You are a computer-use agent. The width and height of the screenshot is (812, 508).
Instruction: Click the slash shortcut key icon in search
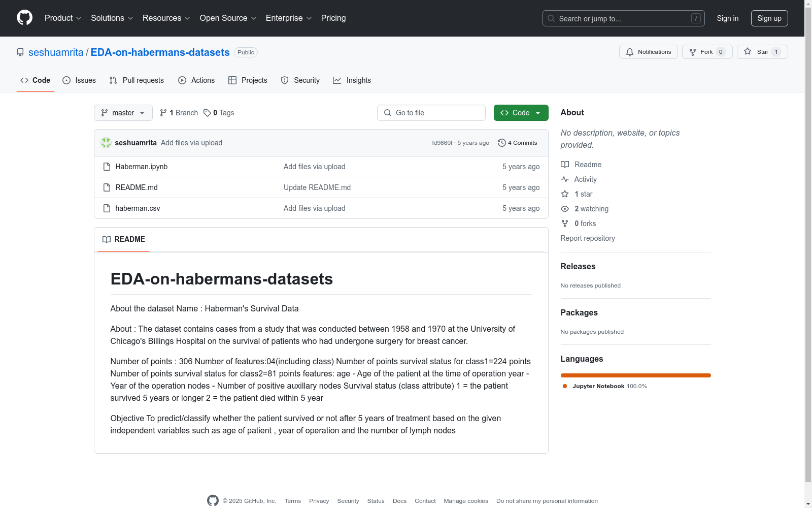pyautogui.click(x=696, y=18)
